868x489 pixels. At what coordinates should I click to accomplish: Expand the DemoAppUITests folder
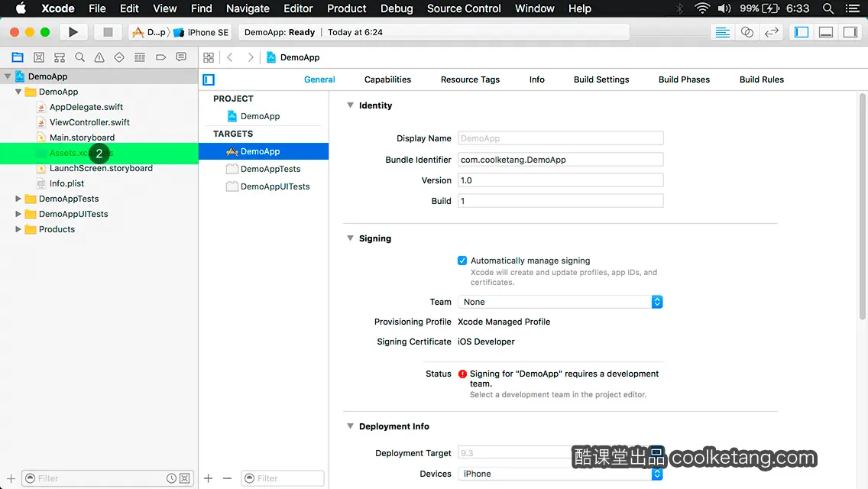coord(18,214)
